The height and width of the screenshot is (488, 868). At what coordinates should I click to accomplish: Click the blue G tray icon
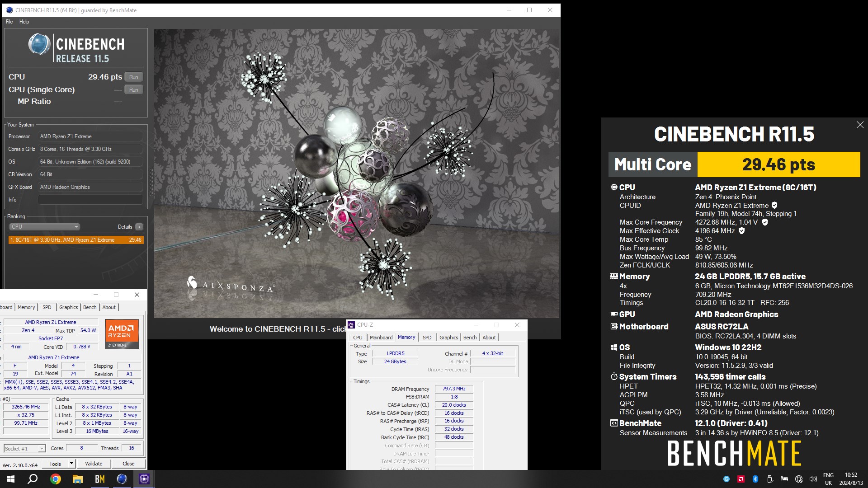726,479
